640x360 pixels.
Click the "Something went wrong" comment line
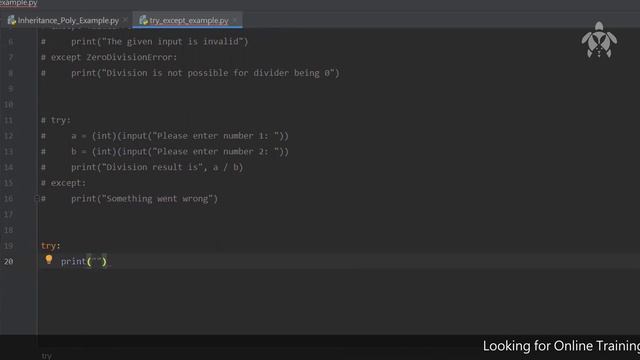[x=129, y=199]
